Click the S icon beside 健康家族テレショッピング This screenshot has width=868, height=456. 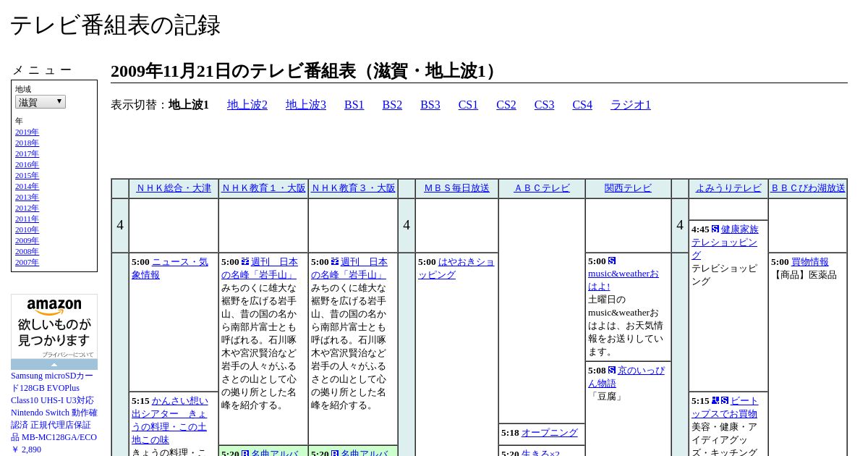tap(715, 229)
